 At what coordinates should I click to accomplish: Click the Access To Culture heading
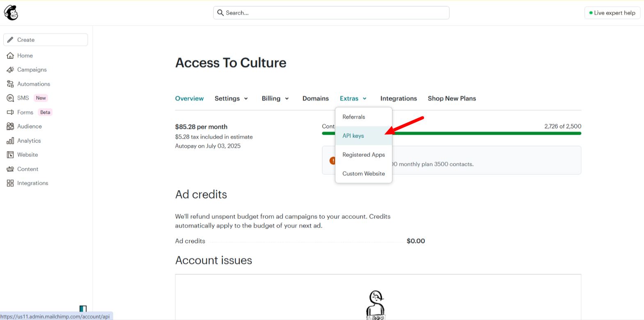(231, 63)
